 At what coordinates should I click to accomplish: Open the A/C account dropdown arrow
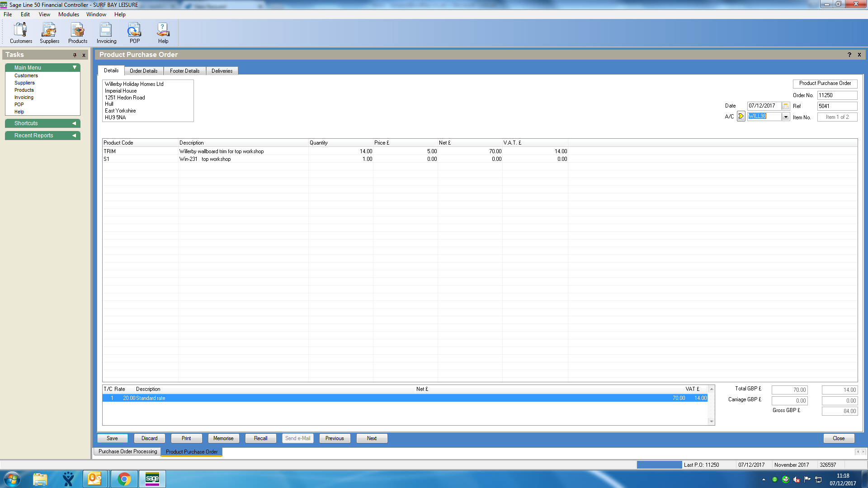786,117
